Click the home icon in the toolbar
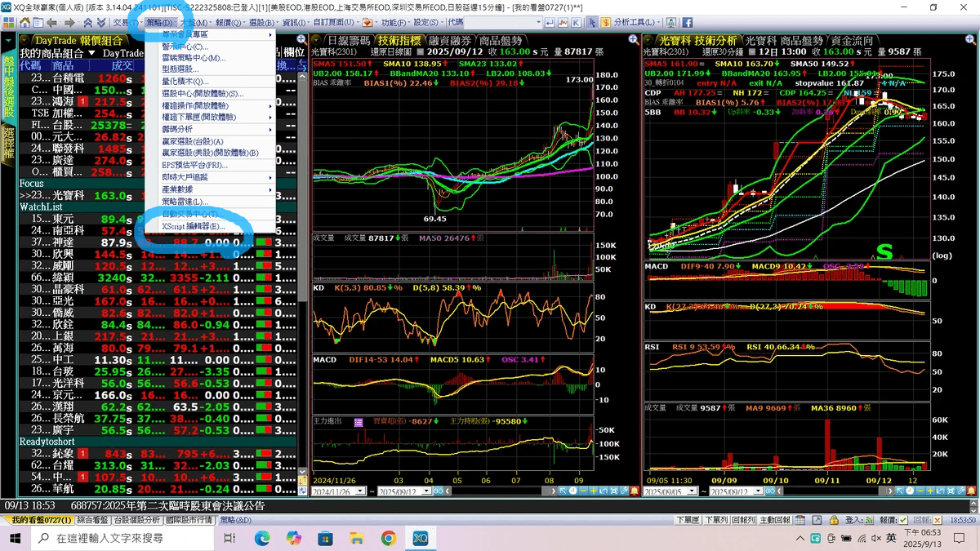 [x=25, y=22]
